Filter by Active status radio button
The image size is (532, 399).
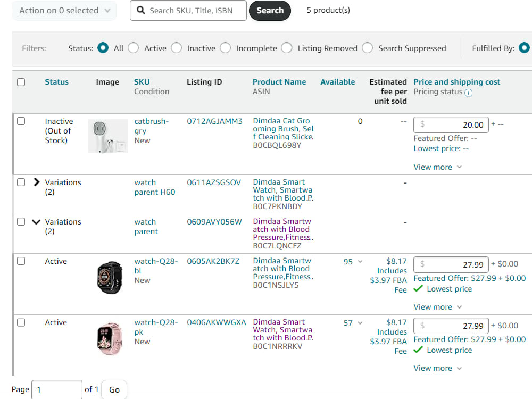point(134,48)
